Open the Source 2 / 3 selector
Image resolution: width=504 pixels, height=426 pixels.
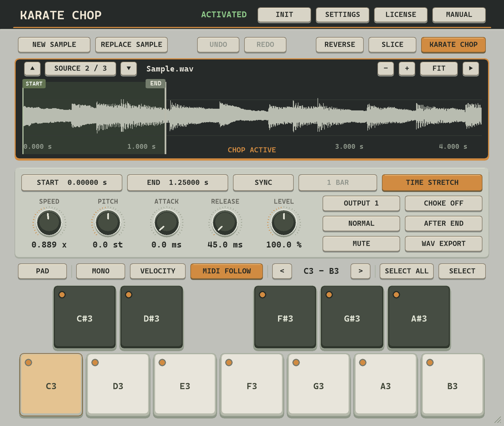click(80, 68)
